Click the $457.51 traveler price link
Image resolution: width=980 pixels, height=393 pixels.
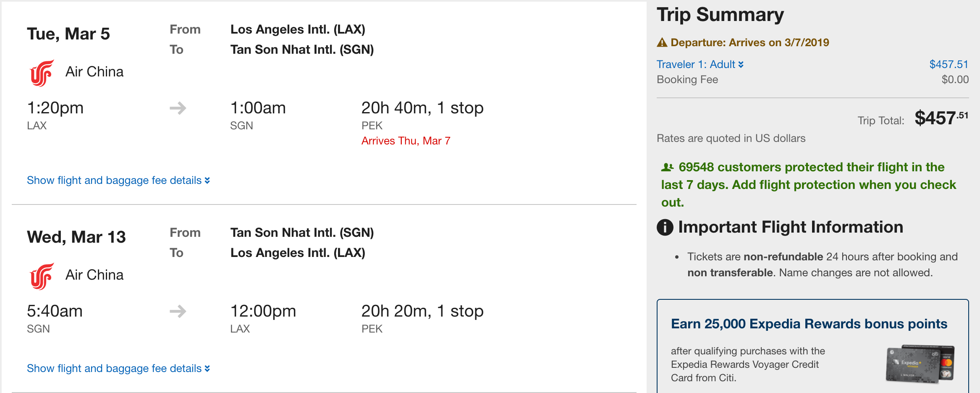click(x=949, y=64)
